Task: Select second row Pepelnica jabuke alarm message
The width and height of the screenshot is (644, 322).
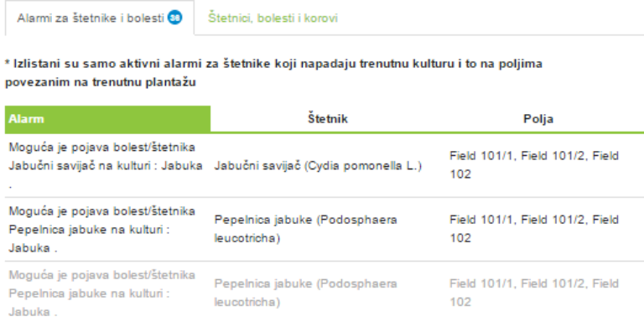Action: pyautogui.click(x=101, y=230)
